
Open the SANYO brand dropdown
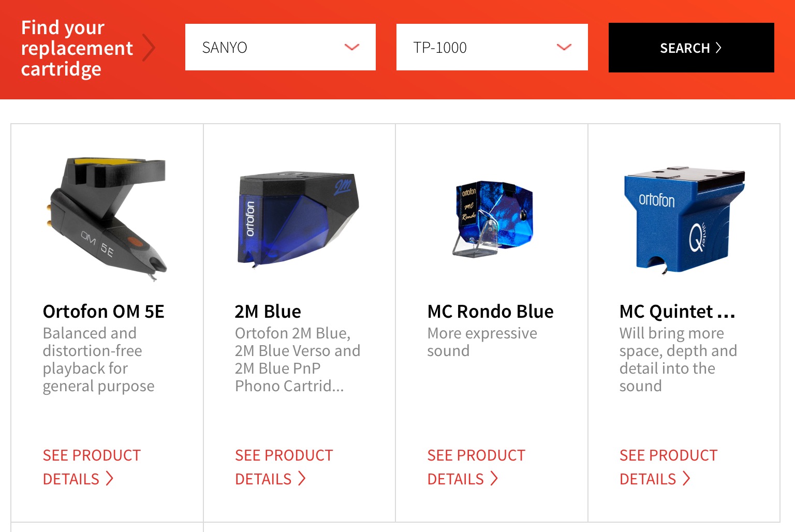click(x=281, y=47)
